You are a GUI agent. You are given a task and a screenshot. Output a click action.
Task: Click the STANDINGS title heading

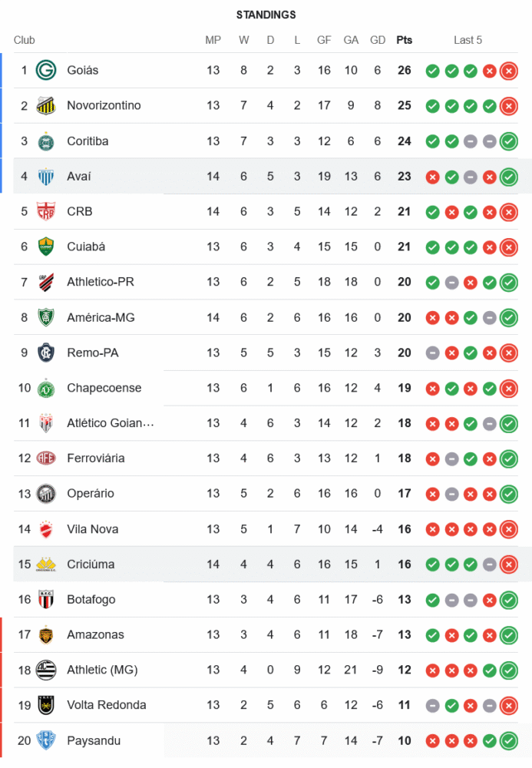click(x=266, y=15)
